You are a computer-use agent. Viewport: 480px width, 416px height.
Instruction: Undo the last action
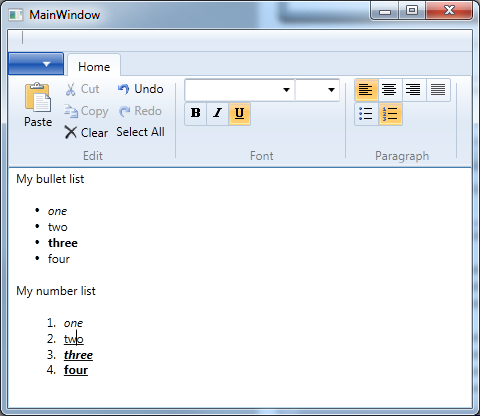tap(140, 89)
